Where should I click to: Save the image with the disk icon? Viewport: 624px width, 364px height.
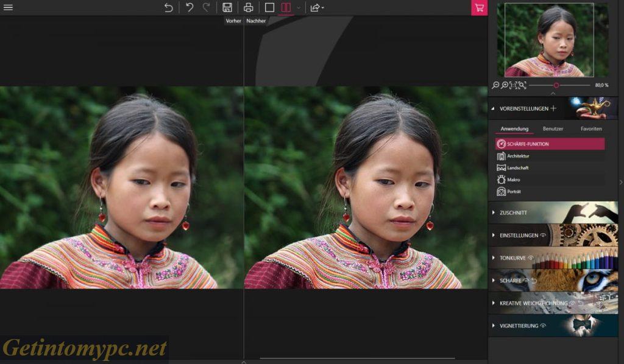tap(229, 8)
